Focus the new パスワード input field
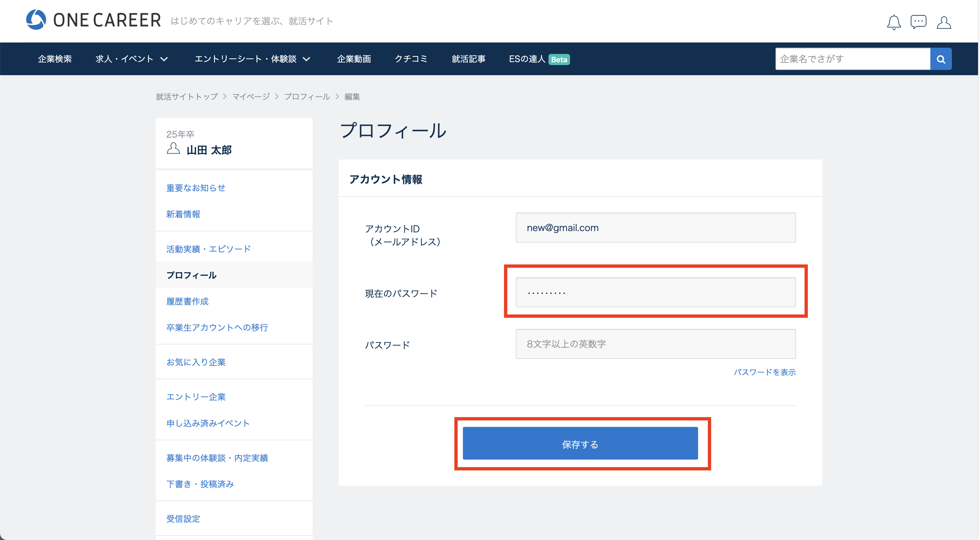This screenshot has height=540, width=980. pyautogui.click(x=656, y=344)
